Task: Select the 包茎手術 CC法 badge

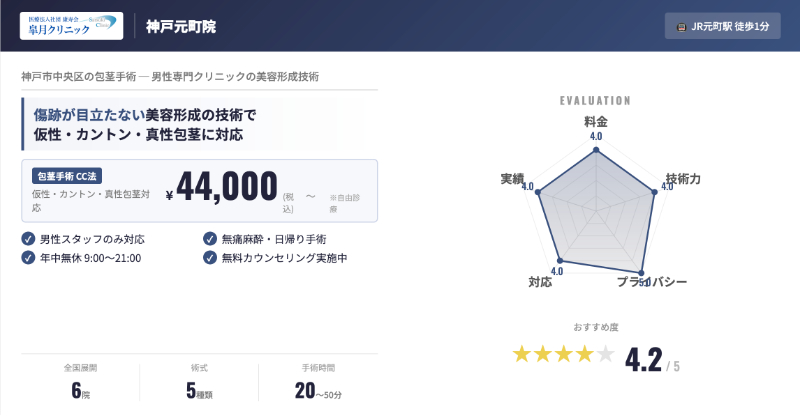Action: point(69,175)
